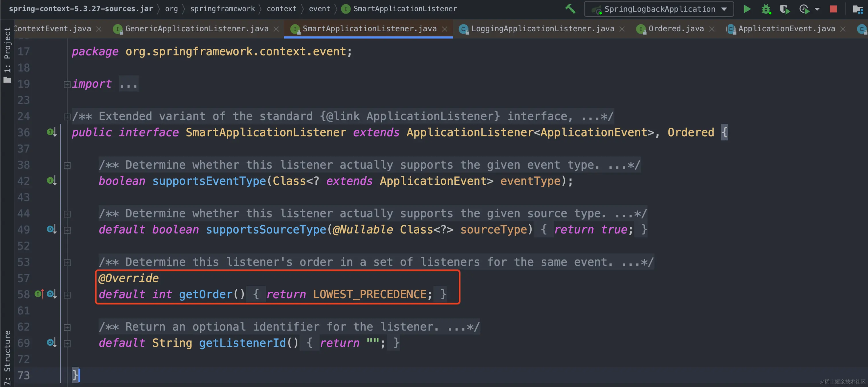Click the event breadcrumb
Image resolution: width=868 pixels, height=387 pixels.
[319, 9]
